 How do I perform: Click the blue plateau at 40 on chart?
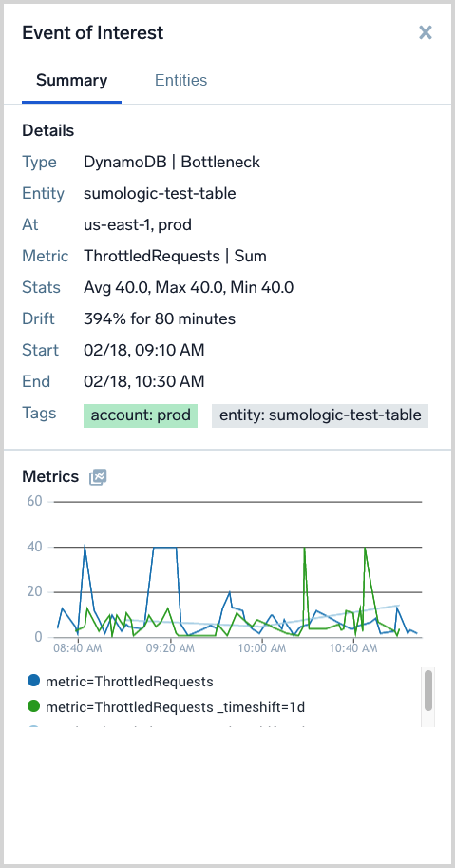164,548
